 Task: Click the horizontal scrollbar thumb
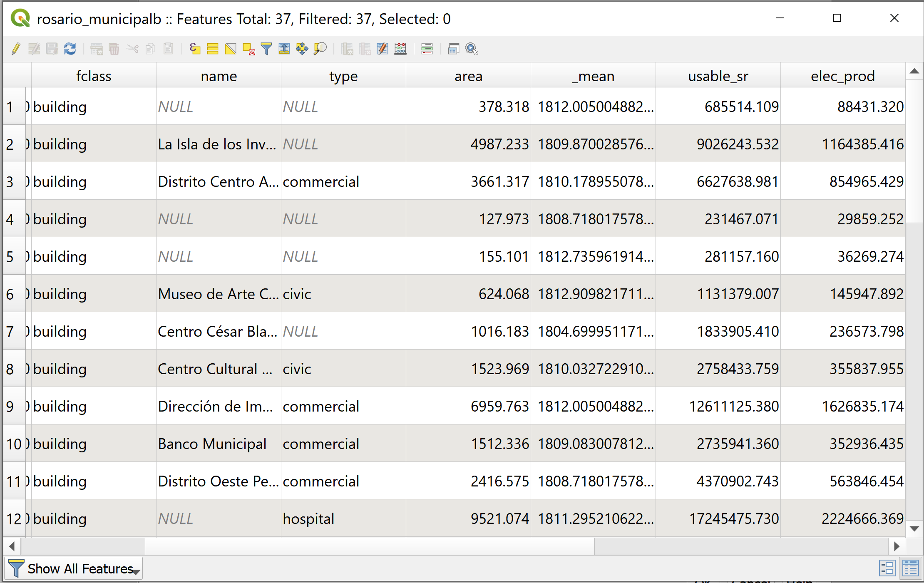click(370, 546)
